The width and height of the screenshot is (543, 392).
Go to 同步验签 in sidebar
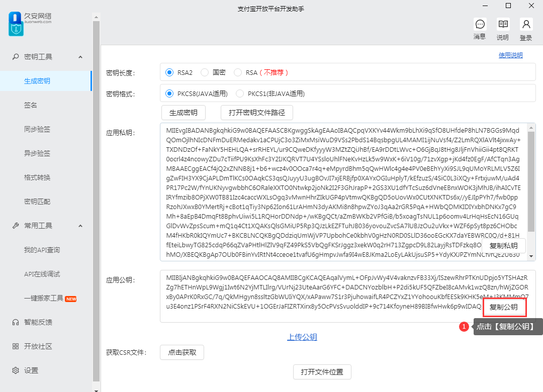[x=37, y=129]
